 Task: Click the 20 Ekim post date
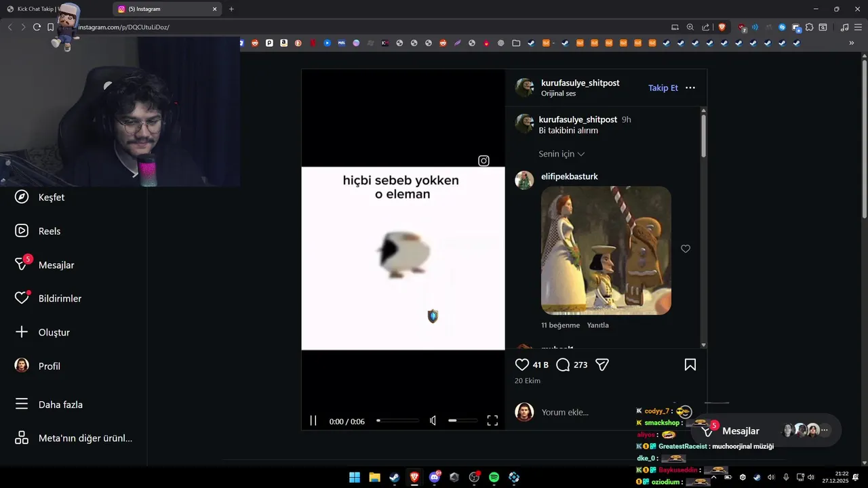[x=528, y=381]
